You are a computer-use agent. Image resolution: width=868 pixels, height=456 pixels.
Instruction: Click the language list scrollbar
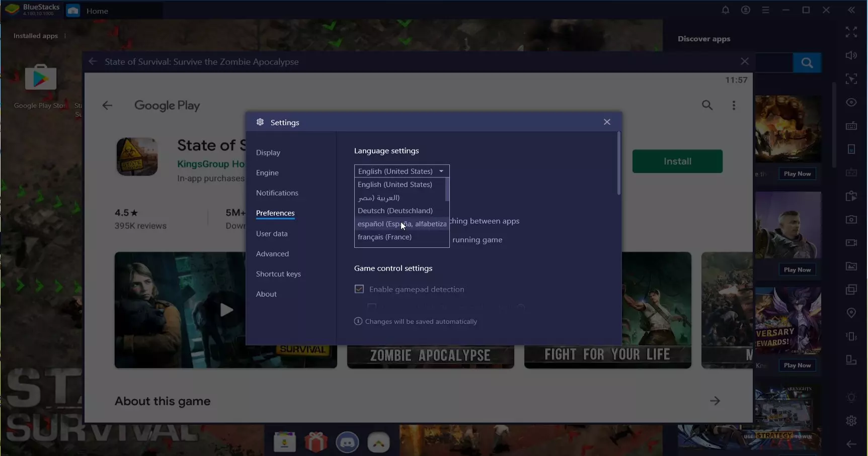447,190
